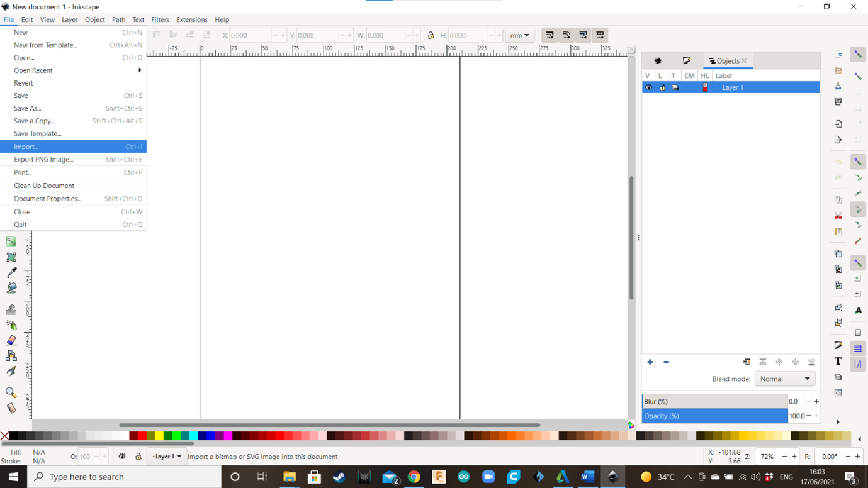Toggle snap to grids button
This screenshot has height=488, width=868.
click(858, 348)
